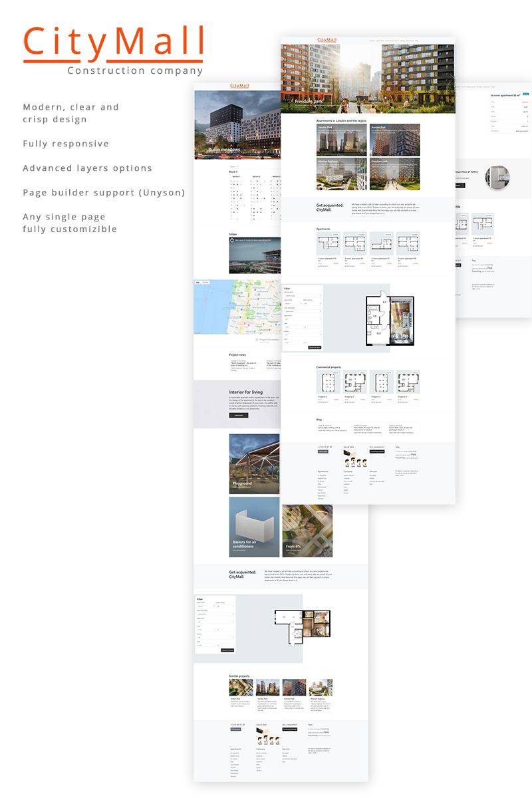
Task: Click Call me back in the Freedom park page footer
Action: coord(323,452)
